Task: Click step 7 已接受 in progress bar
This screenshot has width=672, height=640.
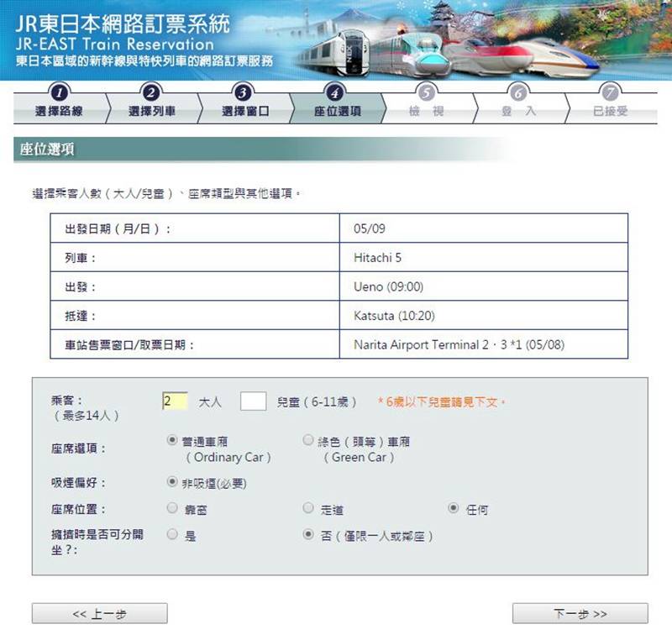Action: click(x=611, y=111)
